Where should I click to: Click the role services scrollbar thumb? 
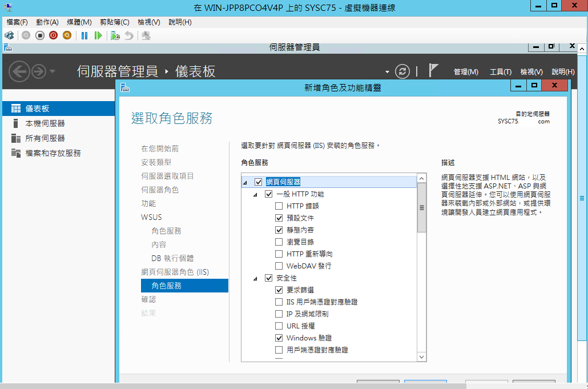421,207
